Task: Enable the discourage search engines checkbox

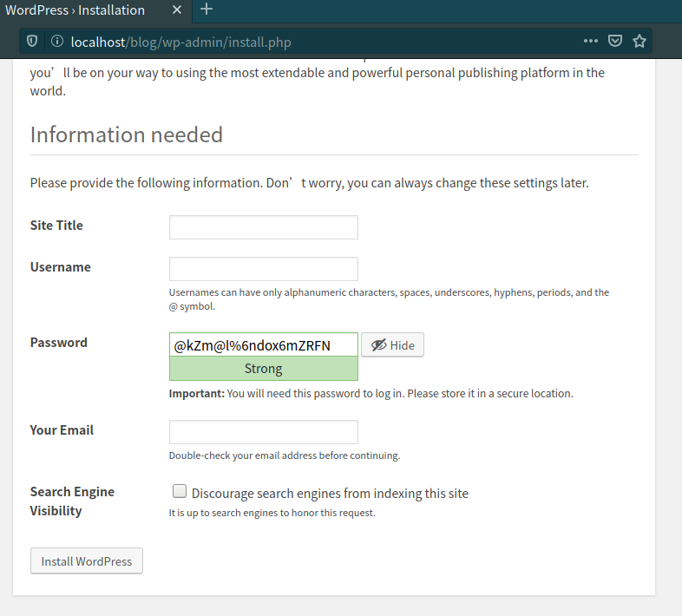Action: pos(180,491)
